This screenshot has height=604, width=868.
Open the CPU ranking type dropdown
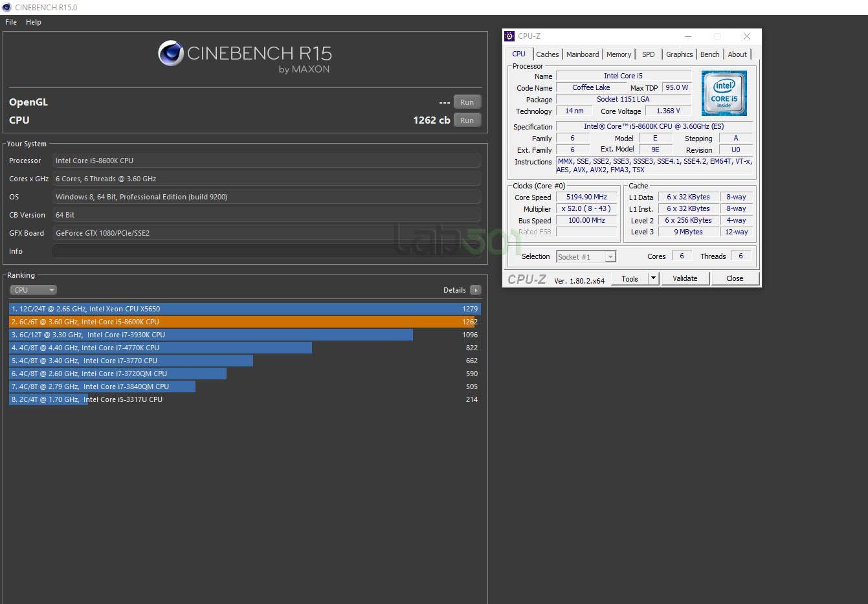click(x=33, y=290)
